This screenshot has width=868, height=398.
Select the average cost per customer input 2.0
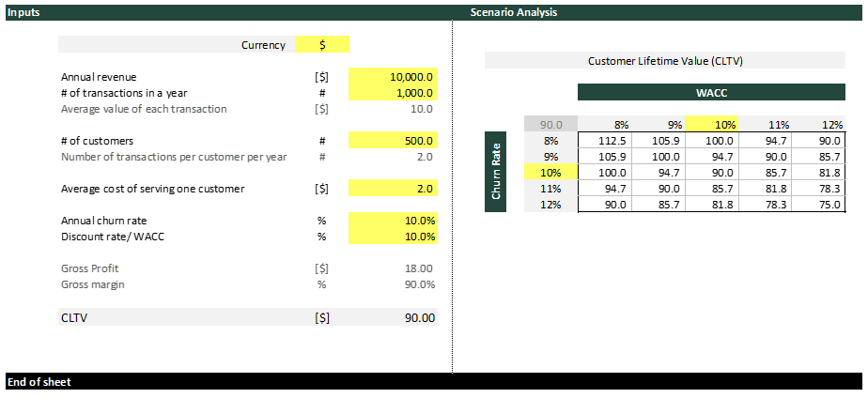393,189
